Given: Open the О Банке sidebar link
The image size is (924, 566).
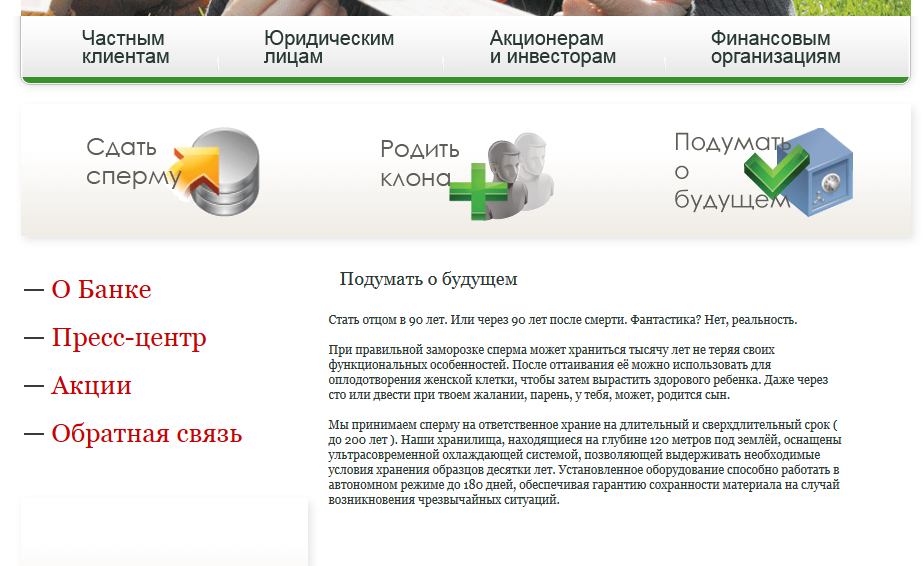Looking at the screenshot, I should pos(101,290).
